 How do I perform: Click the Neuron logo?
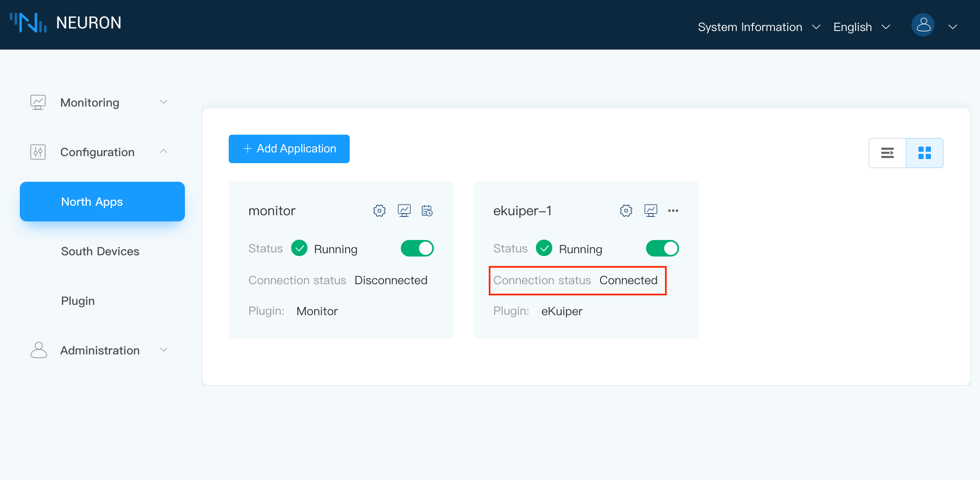66,23
